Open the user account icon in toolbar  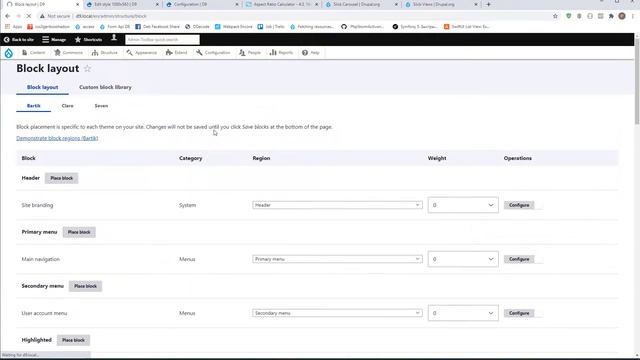point(114,38)
